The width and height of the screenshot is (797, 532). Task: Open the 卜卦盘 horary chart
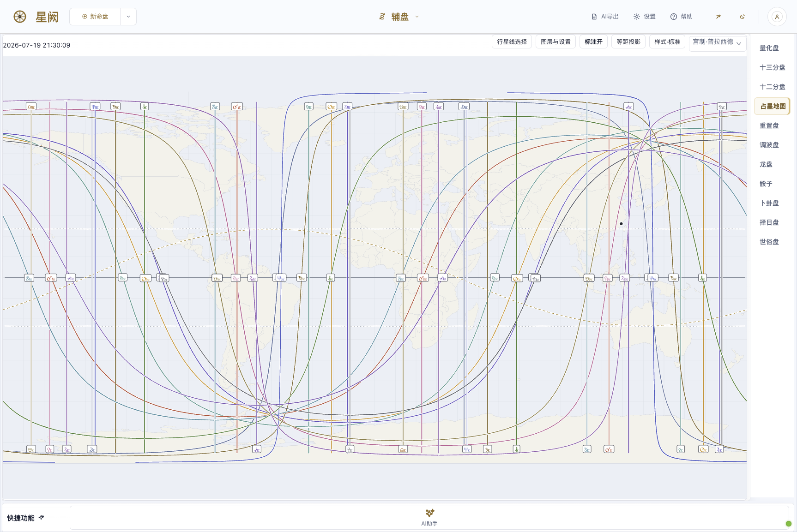[769, 203]
